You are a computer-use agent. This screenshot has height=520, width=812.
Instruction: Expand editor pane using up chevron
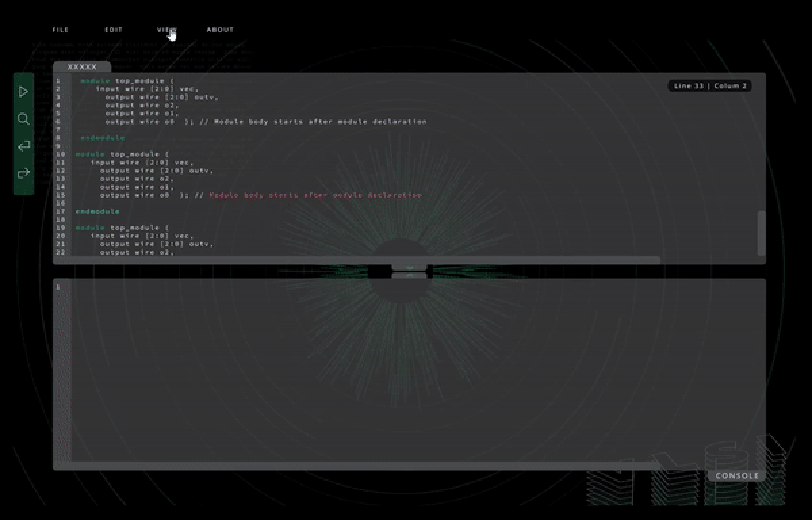(x=410, y=276)
